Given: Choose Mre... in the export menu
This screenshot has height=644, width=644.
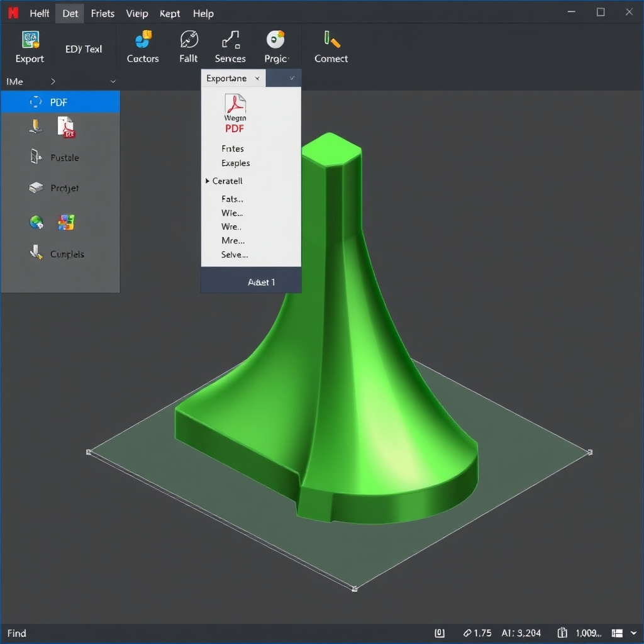Looking at the screenshot, I should coord(233,240).
